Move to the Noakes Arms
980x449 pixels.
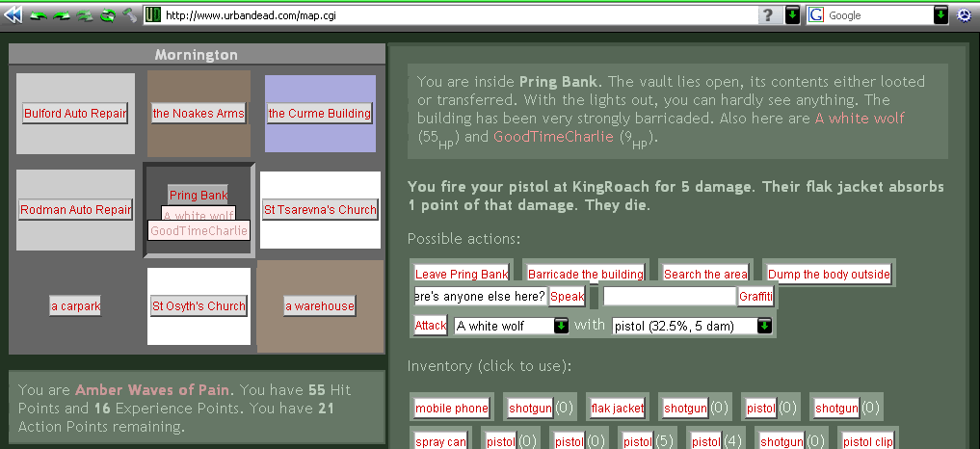199,114
